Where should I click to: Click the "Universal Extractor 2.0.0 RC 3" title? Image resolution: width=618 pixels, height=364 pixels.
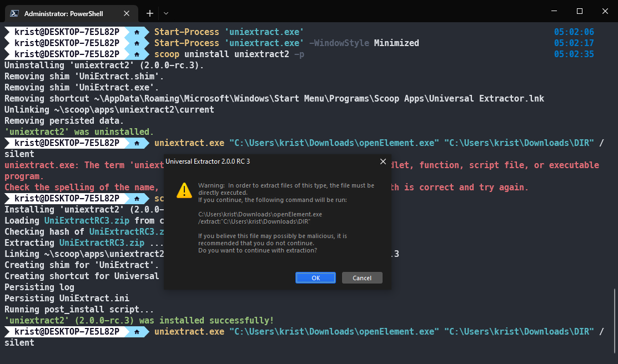click(x=208, y=161)
